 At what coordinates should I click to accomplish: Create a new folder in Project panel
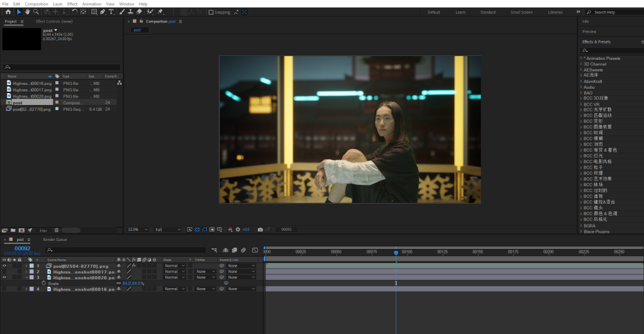tap(13, 230)
